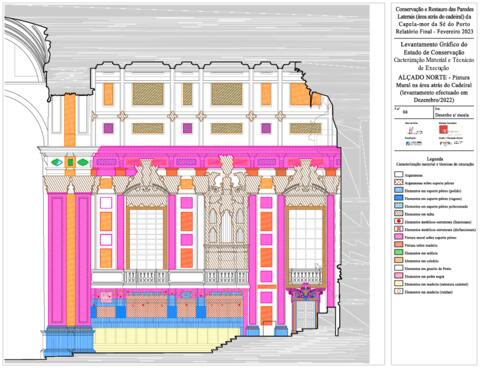Screen dimensions: 480x368
Task: Click the 'Legenda' heading
Action: click(435, 159)
